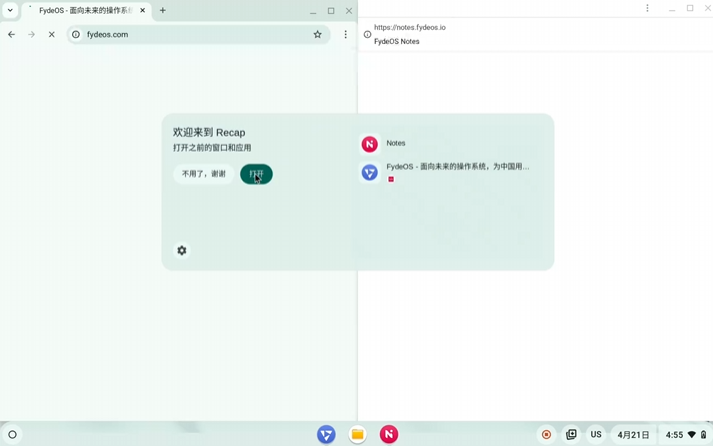Bookmark this page with the star icon
The width and height of the screenshot is (713, 446).
pos(317,35)
